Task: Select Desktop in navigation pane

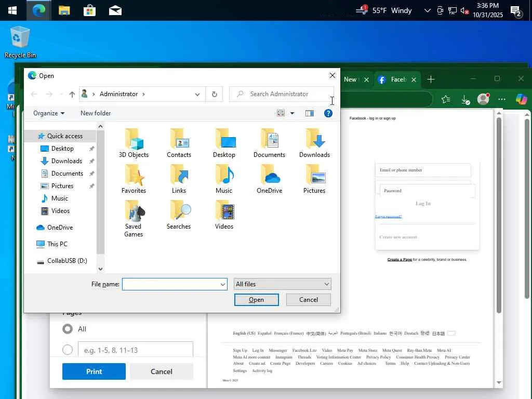Action: coord(62,149)
